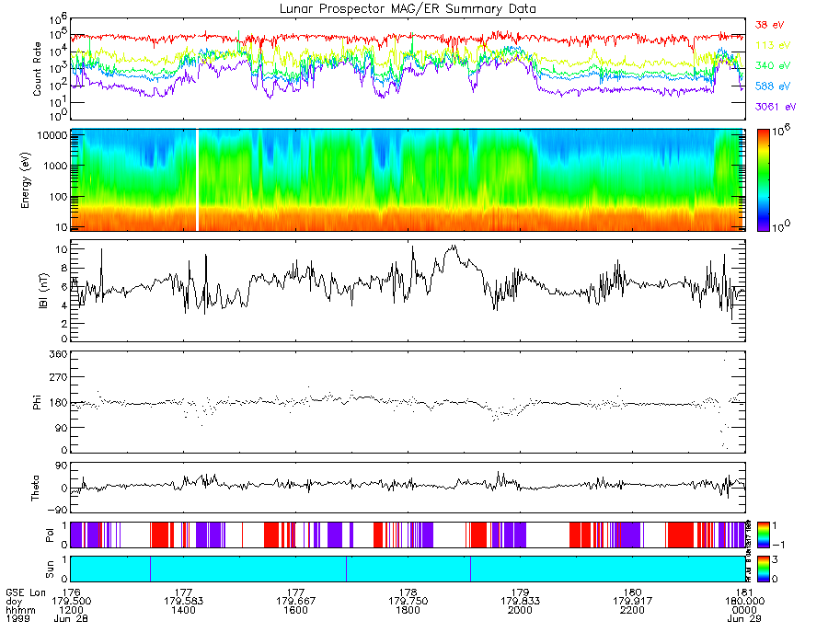
Task: Click the 'GSE Lon' row label
Action: pos(26,592)
